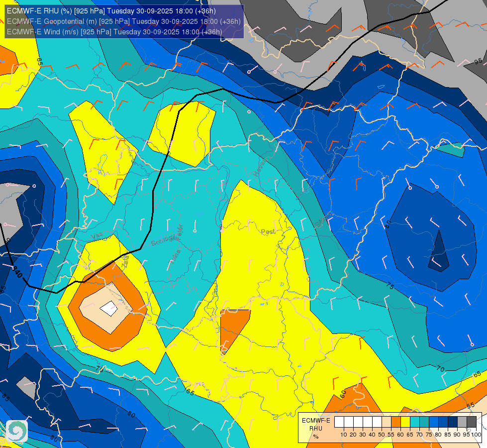
Task: Select the ECMWF-E Geopotential (m) title line
Action: 123,21
